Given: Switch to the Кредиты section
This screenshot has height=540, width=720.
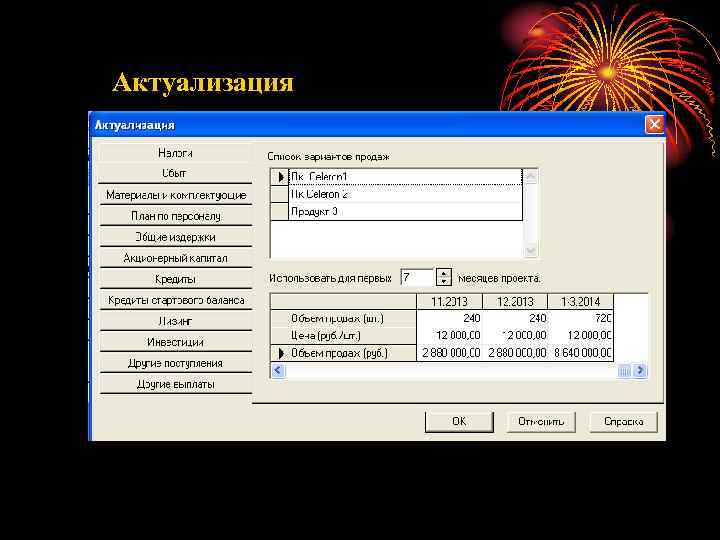Looking at the screenshot, I should coord(175,279).
